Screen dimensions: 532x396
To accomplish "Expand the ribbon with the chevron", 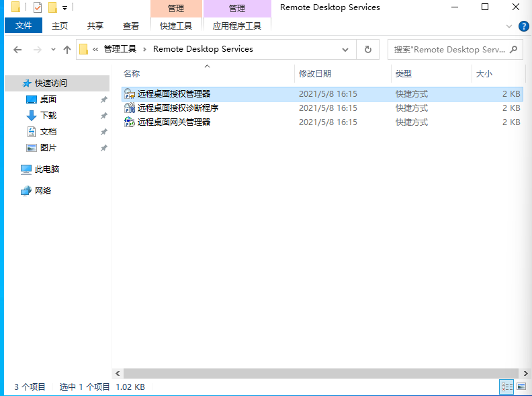I will [x=509, y=26].
